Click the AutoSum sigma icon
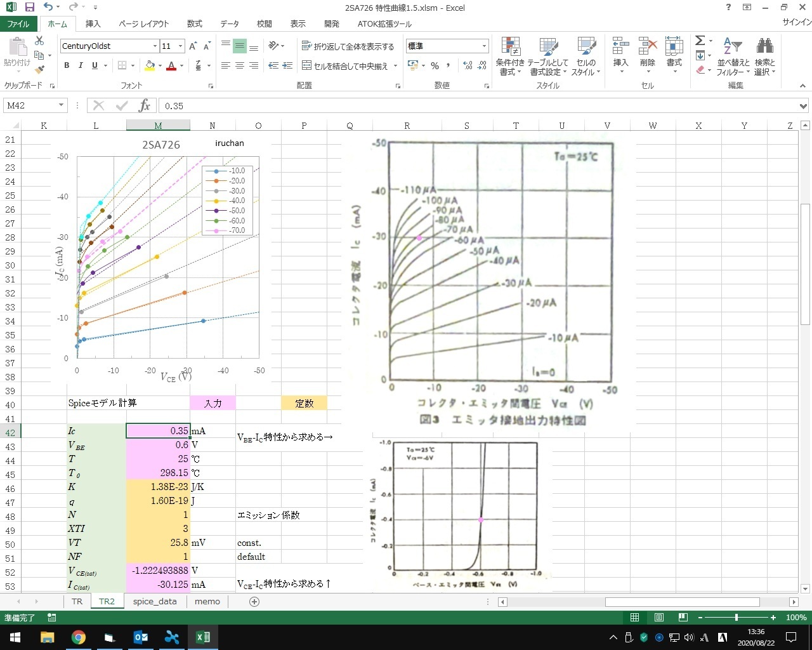The height and width of the screenshot is (650, 812). coord(700,41)
